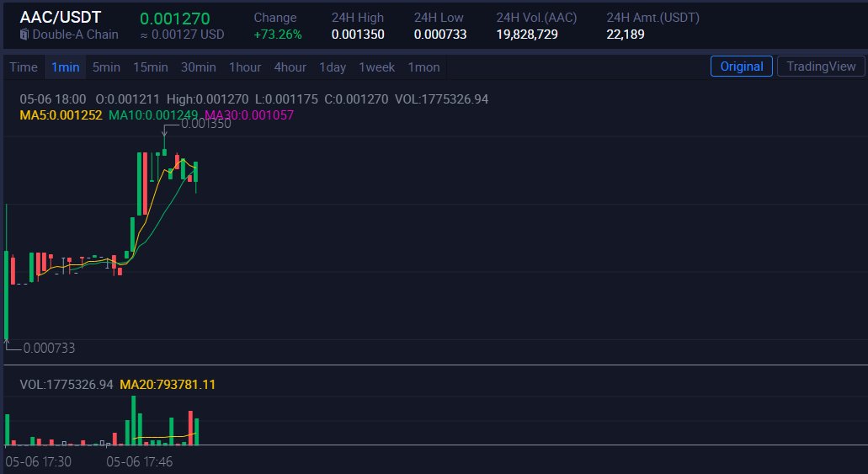Switch chart to 1week interval
The height and width of the screenshot is (474, 868).
(x=377, y=67)
